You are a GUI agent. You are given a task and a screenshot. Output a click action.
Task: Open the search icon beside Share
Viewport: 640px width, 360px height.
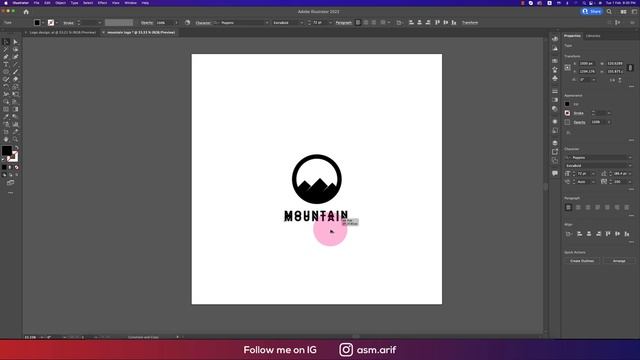[609, 12]
